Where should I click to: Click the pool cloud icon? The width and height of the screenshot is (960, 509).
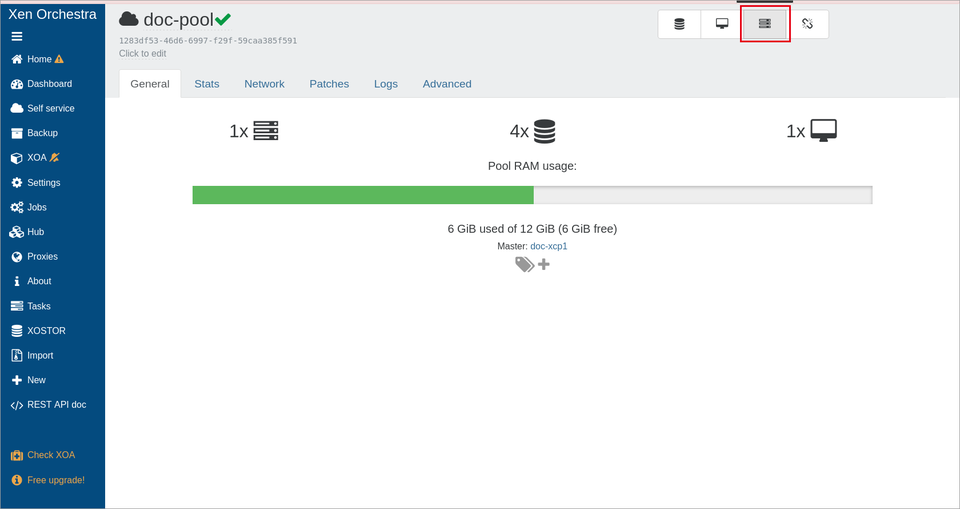pos(129,19)
